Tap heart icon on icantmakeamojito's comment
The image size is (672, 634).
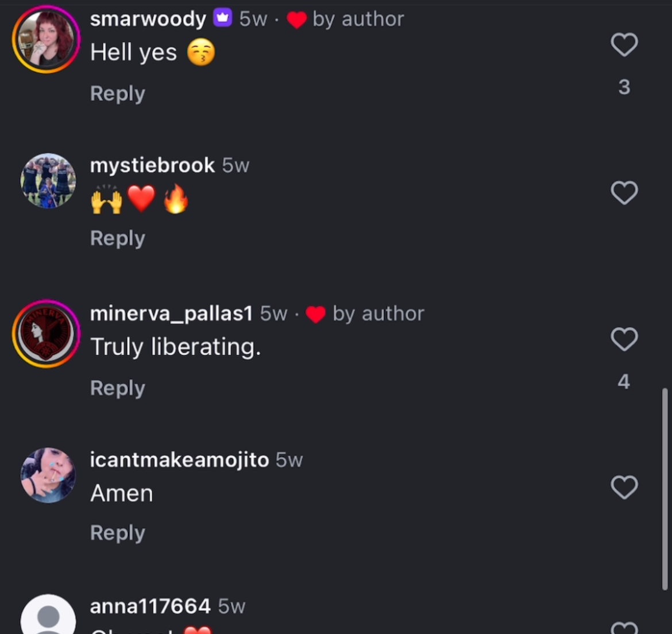624,487
